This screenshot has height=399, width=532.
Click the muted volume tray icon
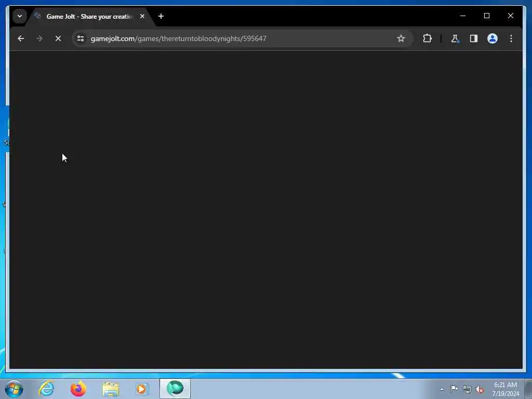[480, 389]
